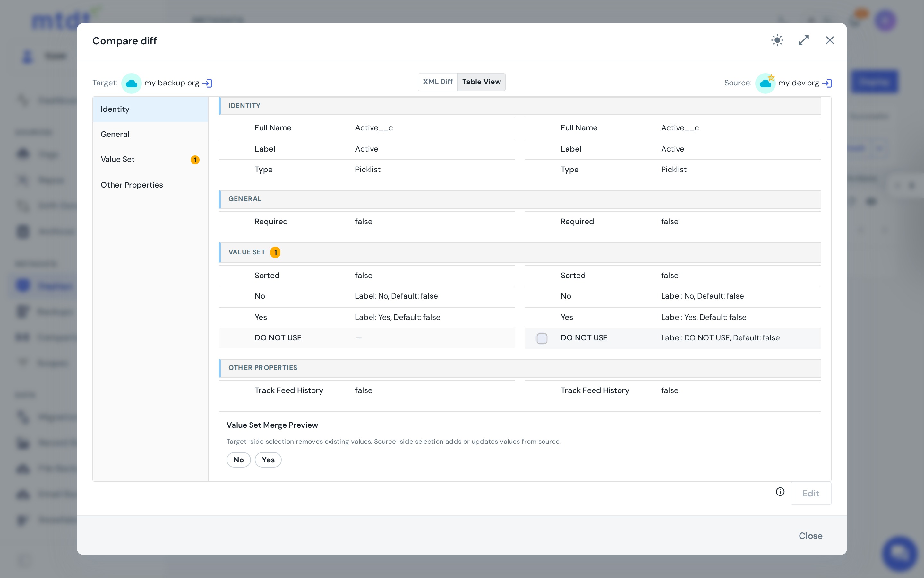Image resolution: width=924 pixels, height=578 pixels.
Task: Click source Type value Picklist
Action: coord(674,169)
